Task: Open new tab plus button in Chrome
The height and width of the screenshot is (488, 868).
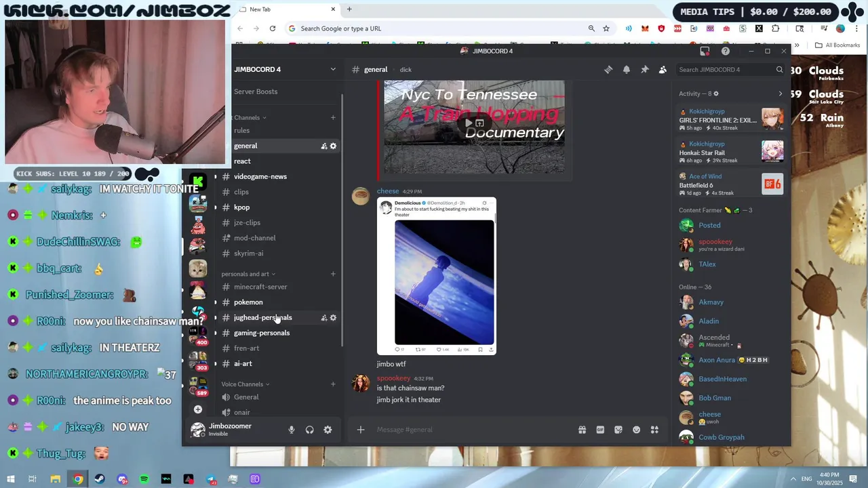Action: (349, 9)
